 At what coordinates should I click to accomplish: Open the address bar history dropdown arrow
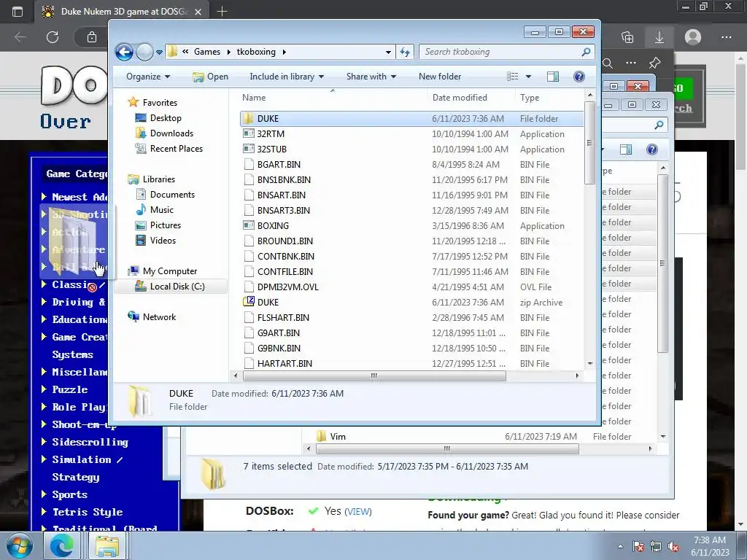(388, 52)
